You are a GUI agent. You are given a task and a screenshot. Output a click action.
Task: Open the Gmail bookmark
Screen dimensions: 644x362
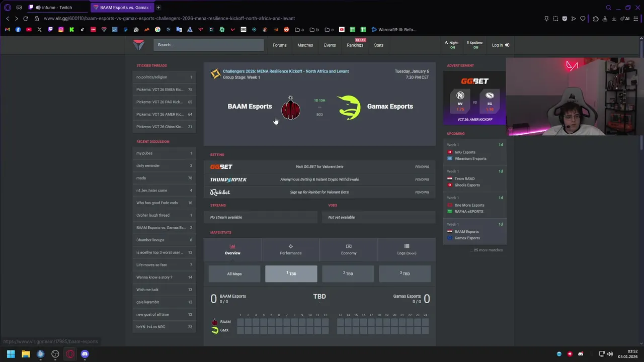click(7, 30)
